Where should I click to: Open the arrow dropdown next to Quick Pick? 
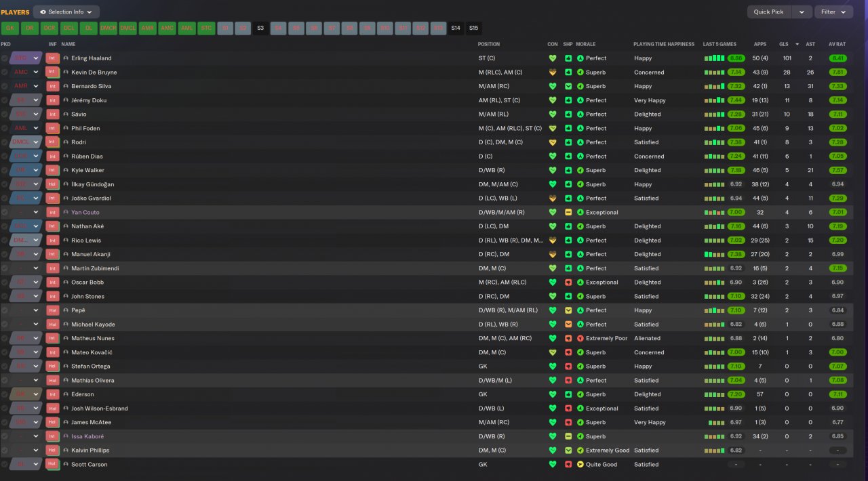pyautogui.click(x=802, y=12)
